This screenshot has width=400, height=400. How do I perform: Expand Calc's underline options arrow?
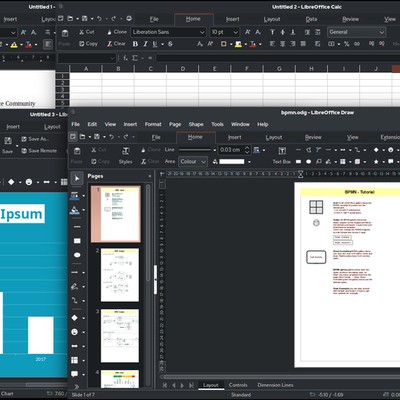pyautogui.click(x=162, y=44)
